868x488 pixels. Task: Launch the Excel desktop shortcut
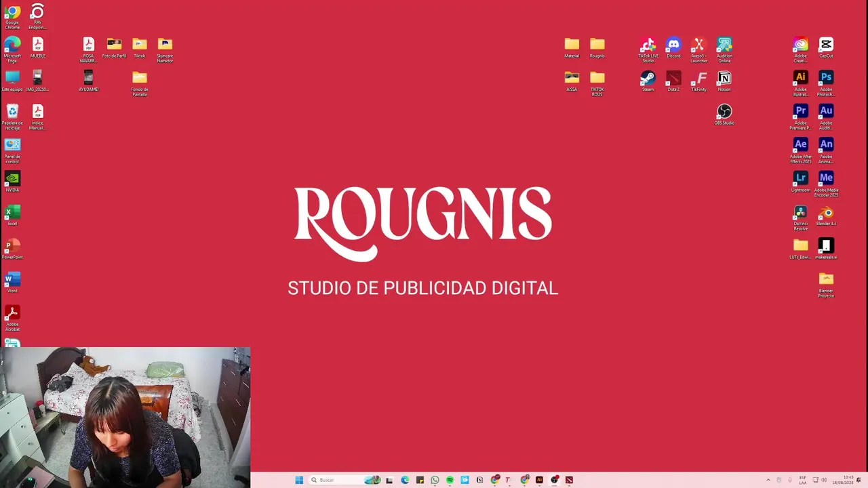12,215
